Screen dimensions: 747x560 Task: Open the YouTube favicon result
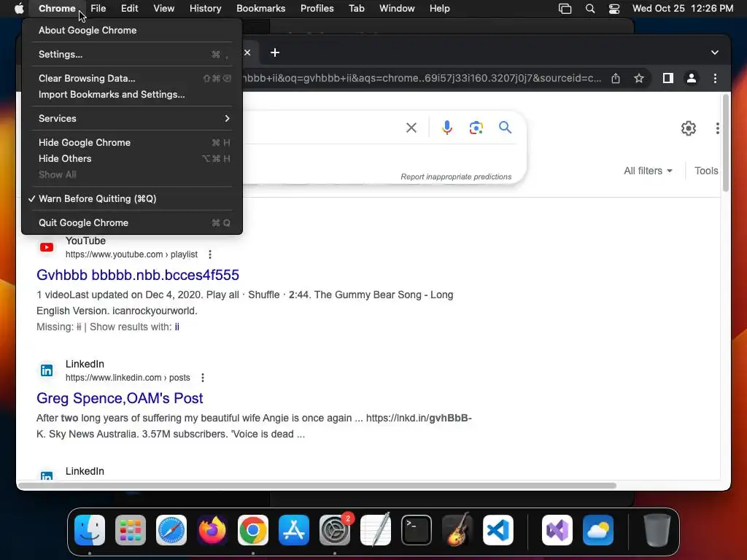[47, 247]
